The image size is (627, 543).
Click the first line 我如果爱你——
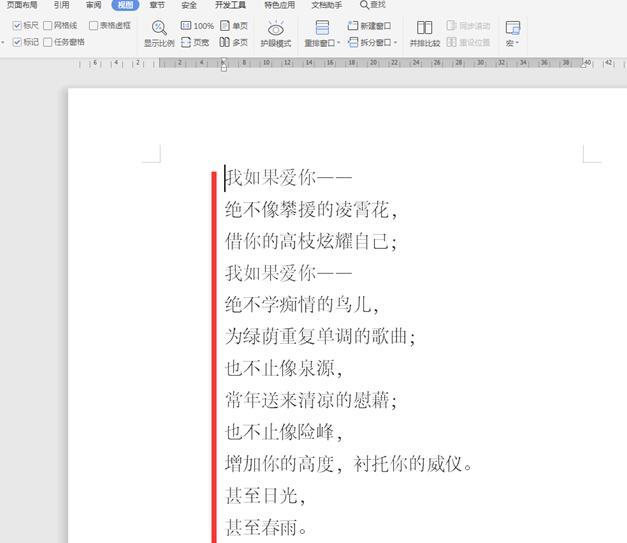(288, 178)
